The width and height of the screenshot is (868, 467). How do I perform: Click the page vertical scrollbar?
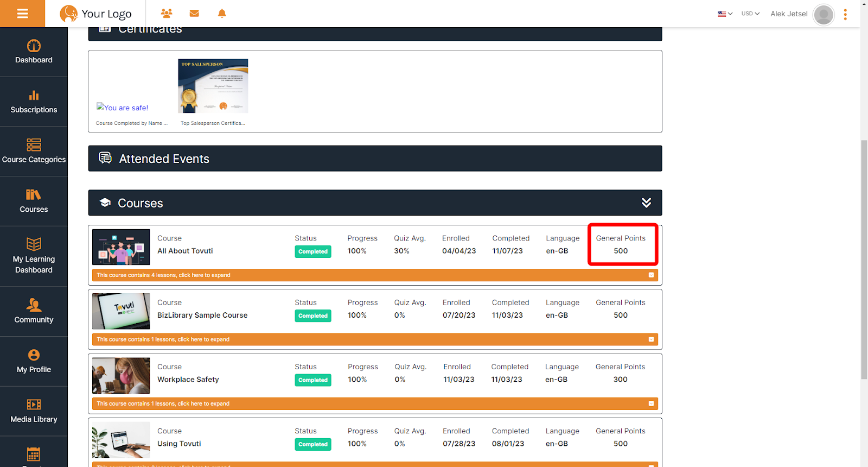pyautogui.click(x=864, y=260)
